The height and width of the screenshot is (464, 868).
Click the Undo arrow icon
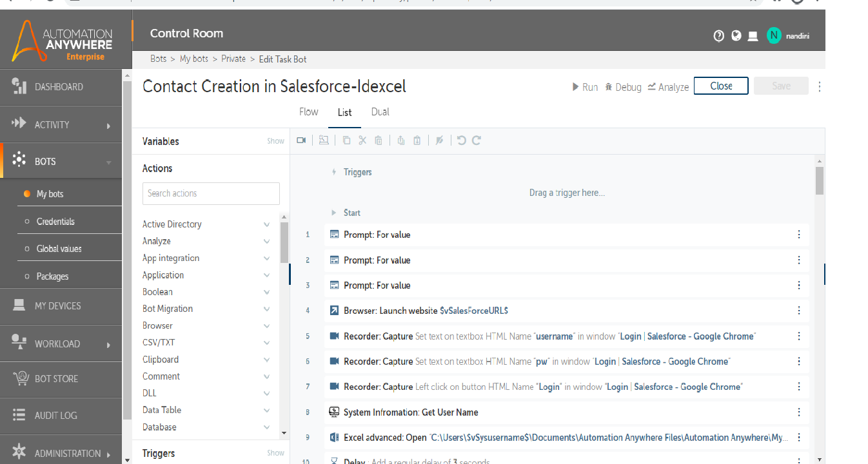(x=461, y=140)
